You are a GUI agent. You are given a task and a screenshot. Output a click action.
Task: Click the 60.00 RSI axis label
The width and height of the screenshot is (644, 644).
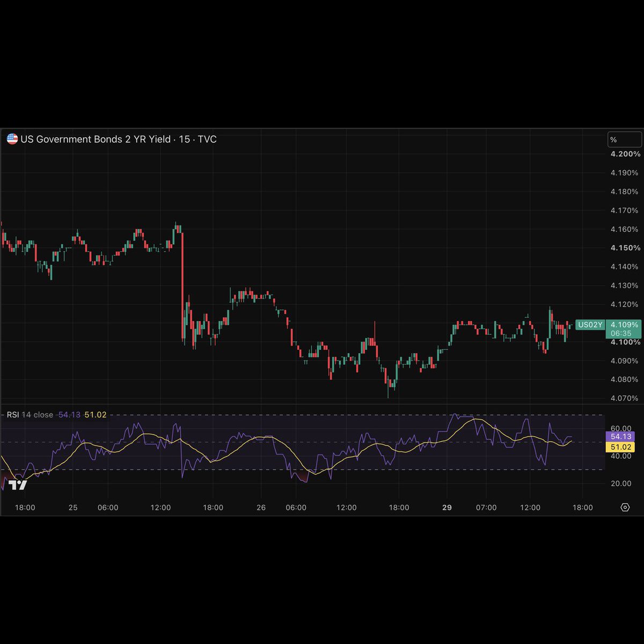click(x=620, y=428)
